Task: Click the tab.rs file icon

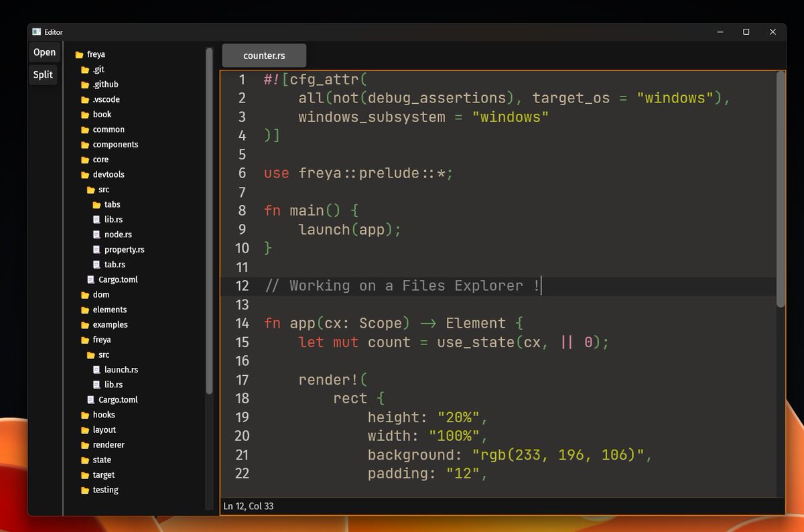Action: (96, 265)
